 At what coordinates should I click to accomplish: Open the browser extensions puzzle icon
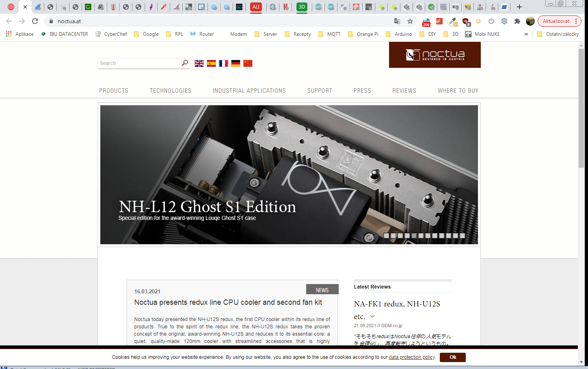[517, 21]
